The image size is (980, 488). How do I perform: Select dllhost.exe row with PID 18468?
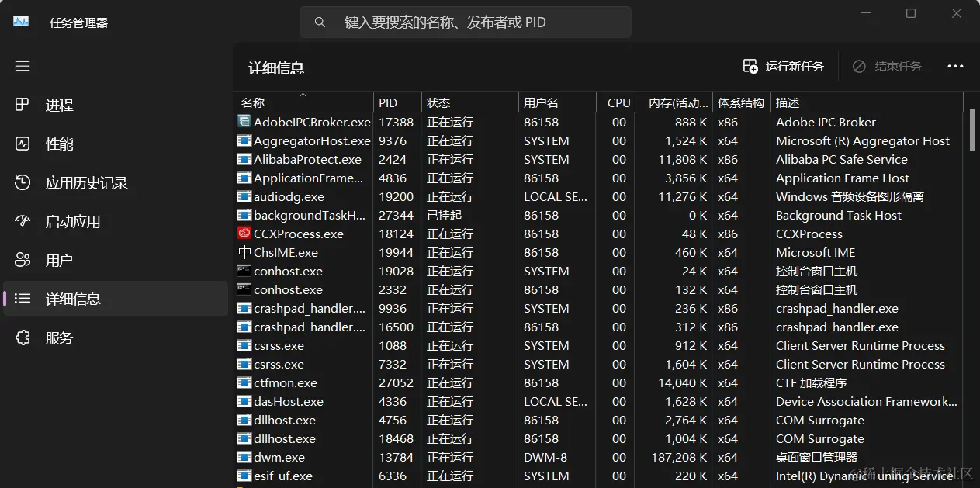coord(598,438)
